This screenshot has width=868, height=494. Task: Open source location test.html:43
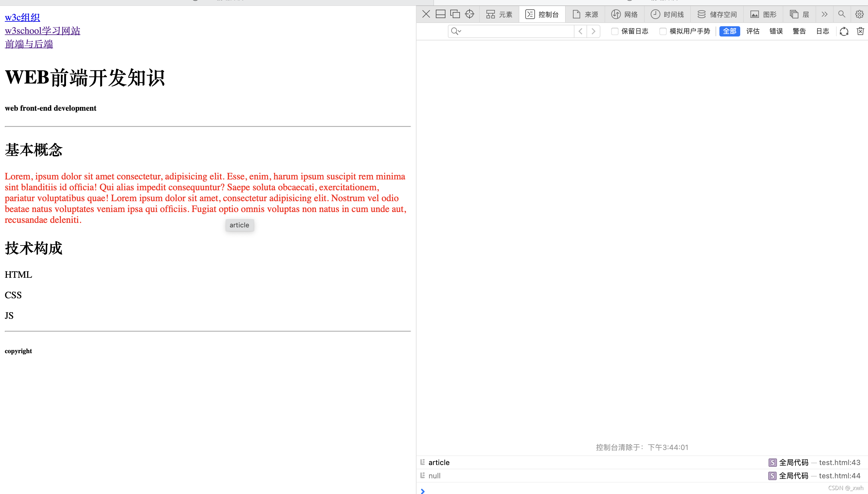point(840,462)
